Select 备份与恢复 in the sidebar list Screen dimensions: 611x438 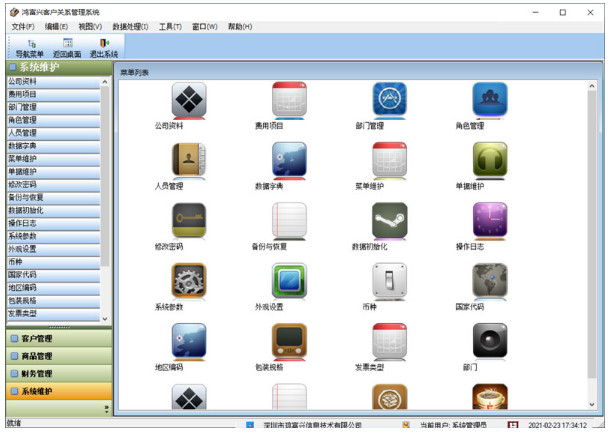coord(53,198)
